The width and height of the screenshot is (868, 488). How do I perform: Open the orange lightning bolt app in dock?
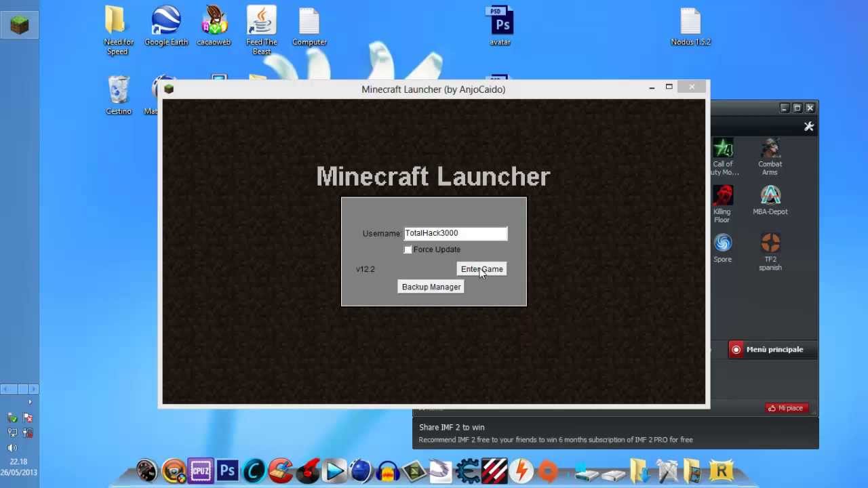521,470
